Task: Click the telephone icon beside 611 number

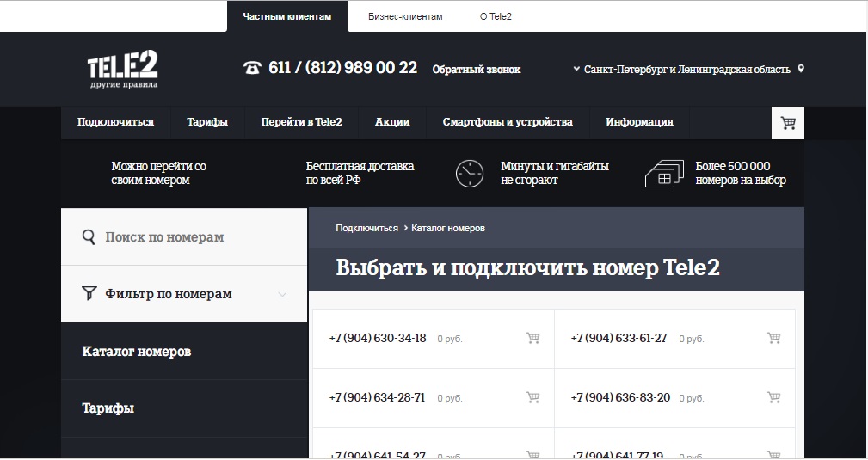Action: tap(252, 68)
